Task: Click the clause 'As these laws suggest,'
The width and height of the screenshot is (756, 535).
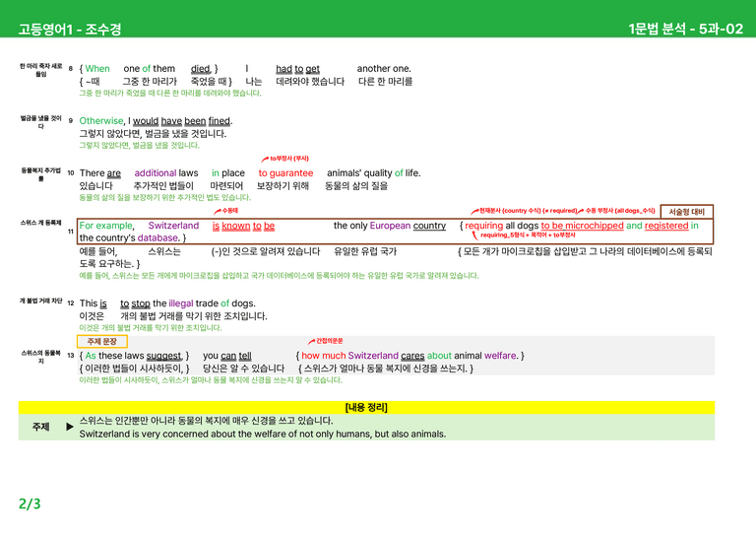Action: pos(134,356)
